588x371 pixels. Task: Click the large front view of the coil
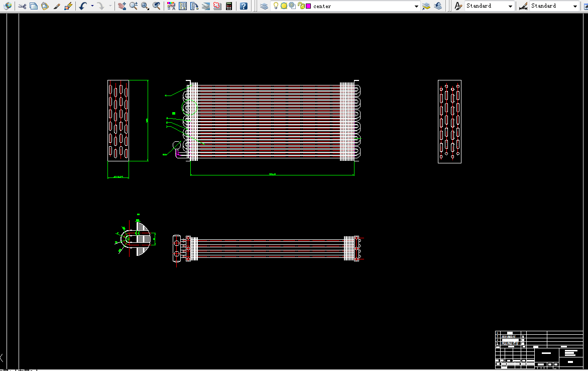click(x=272, y=121)
